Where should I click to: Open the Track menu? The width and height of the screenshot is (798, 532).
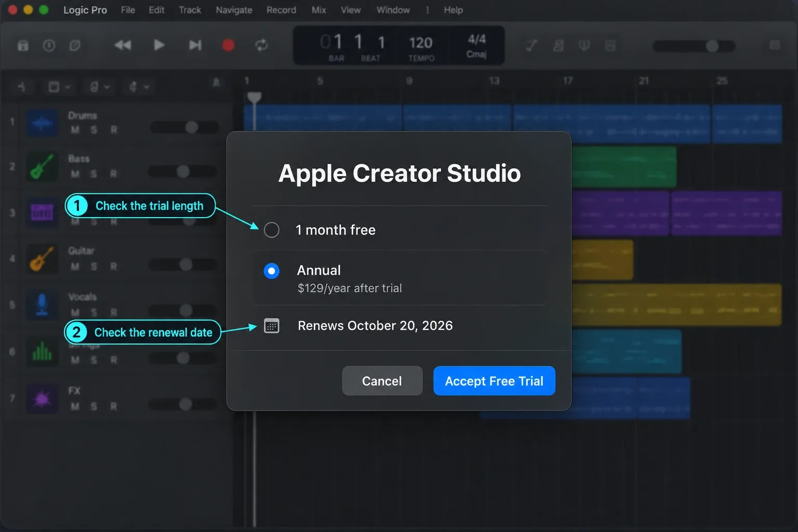[x=190, y=10]
